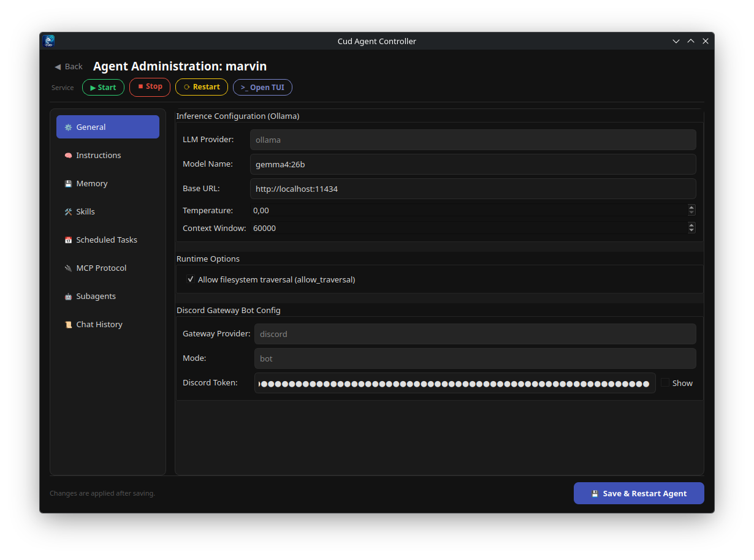
Task: Click 'Changes are applied after saving.' text
Action: [x=102, y=493]
